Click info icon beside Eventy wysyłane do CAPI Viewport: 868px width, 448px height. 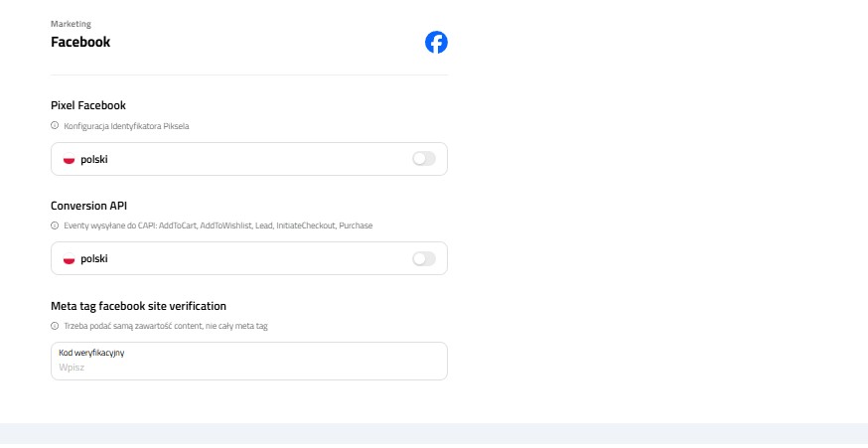coord(55,226)
